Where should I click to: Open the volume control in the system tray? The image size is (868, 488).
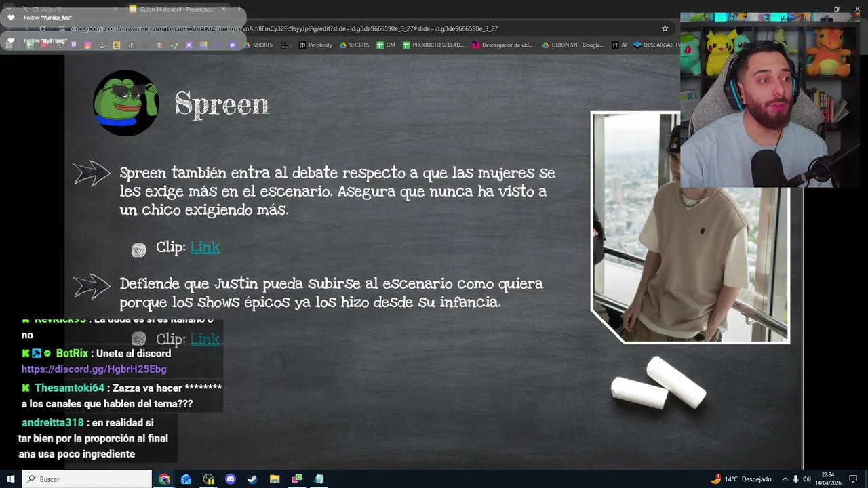pos(807,479)
